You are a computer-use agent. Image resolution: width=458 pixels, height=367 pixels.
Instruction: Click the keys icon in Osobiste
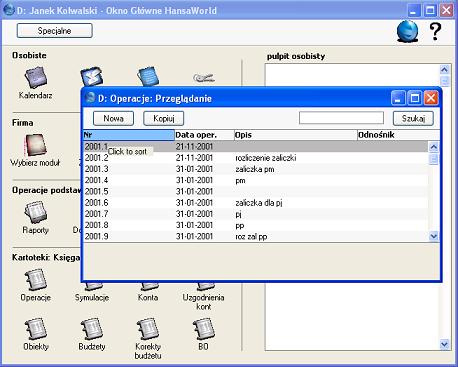coord(204,79)
